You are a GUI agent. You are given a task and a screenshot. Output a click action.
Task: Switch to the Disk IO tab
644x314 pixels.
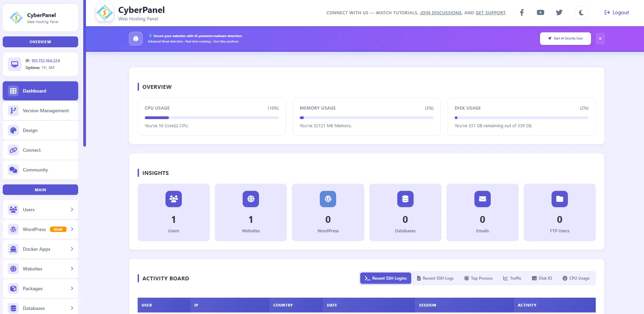coord(542,278)
